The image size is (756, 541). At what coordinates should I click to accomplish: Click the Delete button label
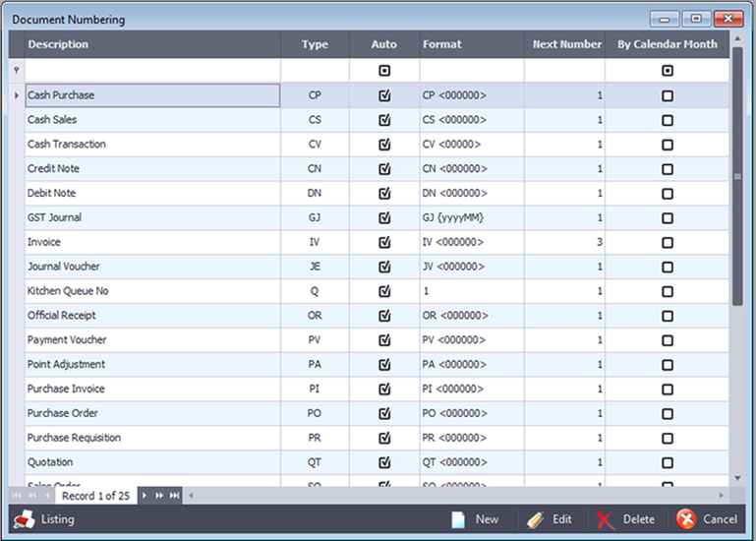tap(639, 519)
